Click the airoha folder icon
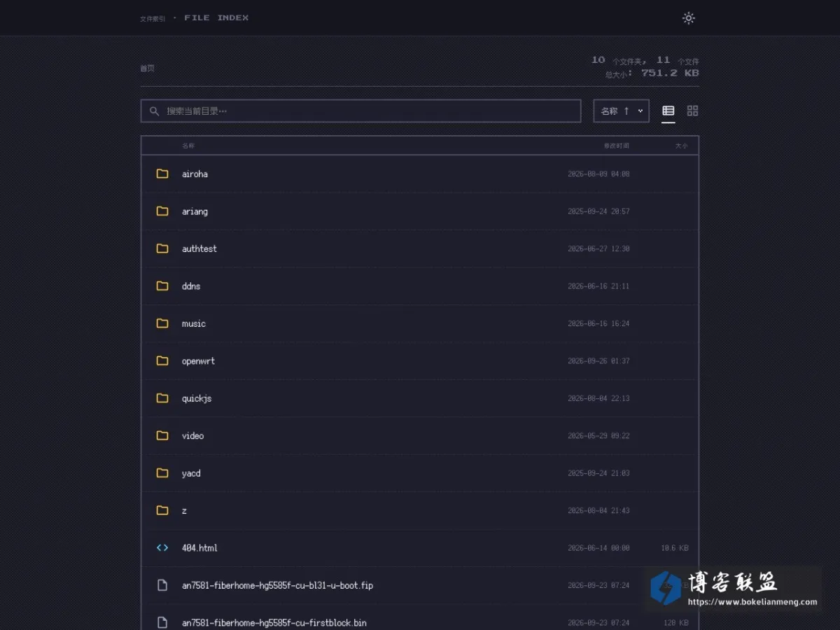840x630 pixels. pyautogui.click(x=162, y=174)
